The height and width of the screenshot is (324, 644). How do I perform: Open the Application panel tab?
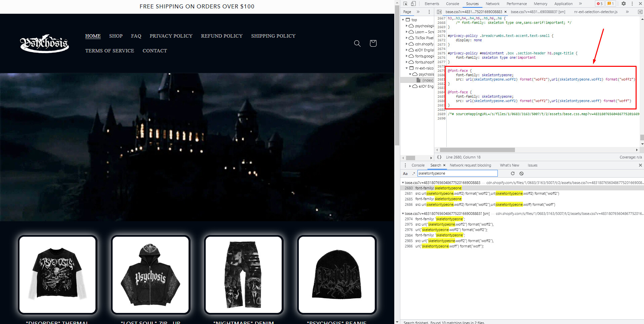click(x=563, y=4)
